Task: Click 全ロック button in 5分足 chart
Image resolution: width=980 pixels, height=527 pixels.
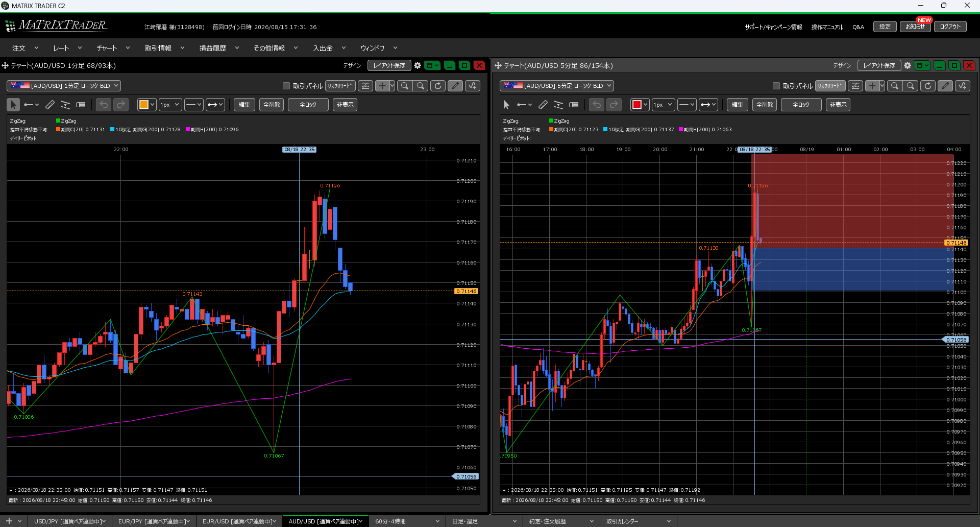Action: pos(801,105)
